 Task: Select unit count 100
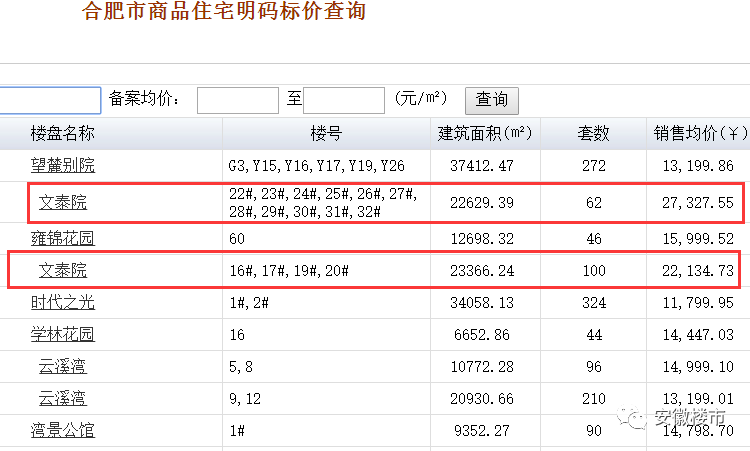[594, 271]
